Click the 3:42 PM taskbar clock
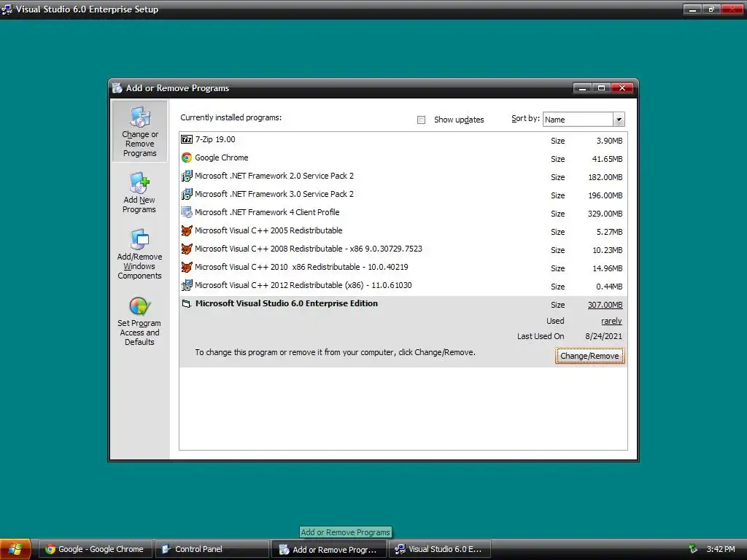Image resolution: width=747 pixels, height=560 pixels. pyautogui.click(x=720, y=549)
